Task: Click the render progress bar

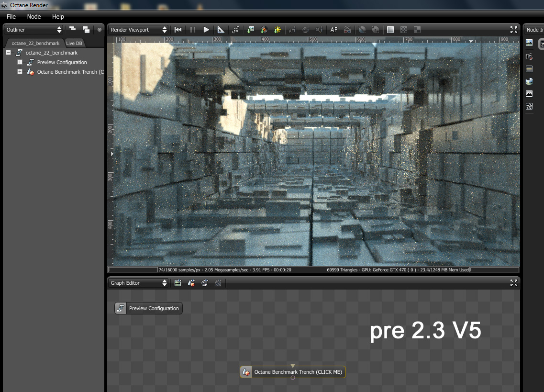Action: coord(133,270)
